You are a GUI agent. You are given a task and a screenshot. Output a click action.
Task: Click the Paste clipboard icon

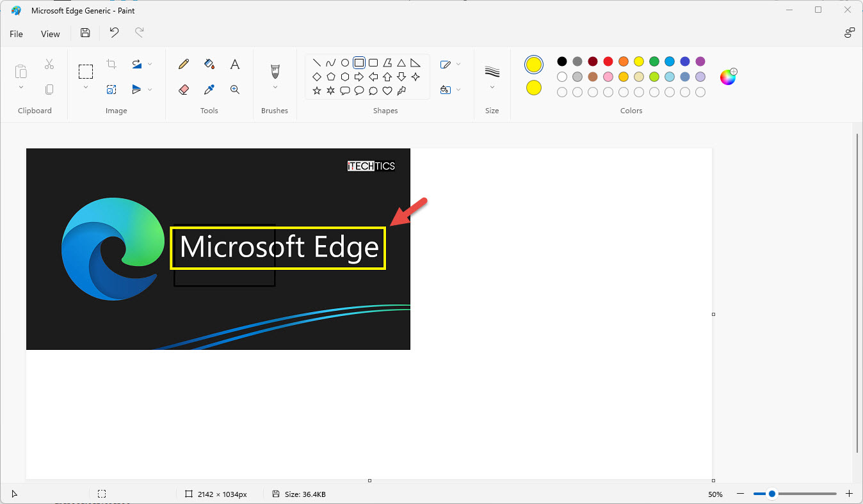pyautogui.click(x=21, y=71)
